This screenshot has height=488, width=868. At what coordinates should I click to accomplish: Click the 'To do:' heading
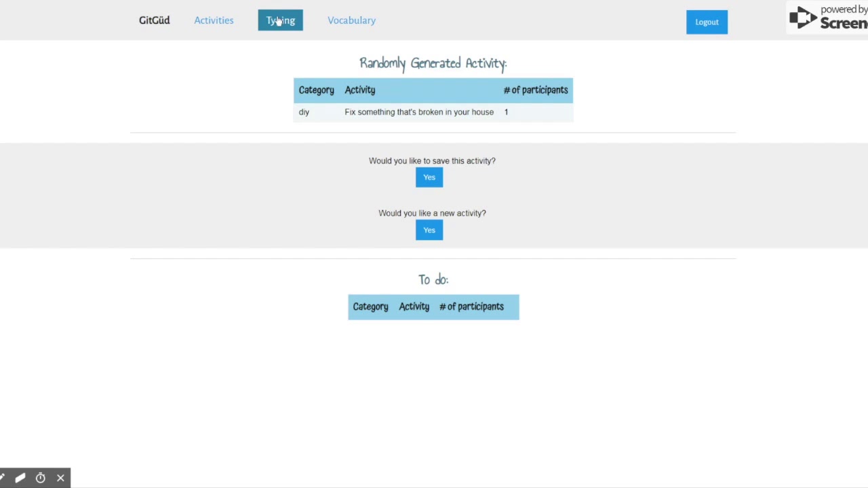pos(433,279)
